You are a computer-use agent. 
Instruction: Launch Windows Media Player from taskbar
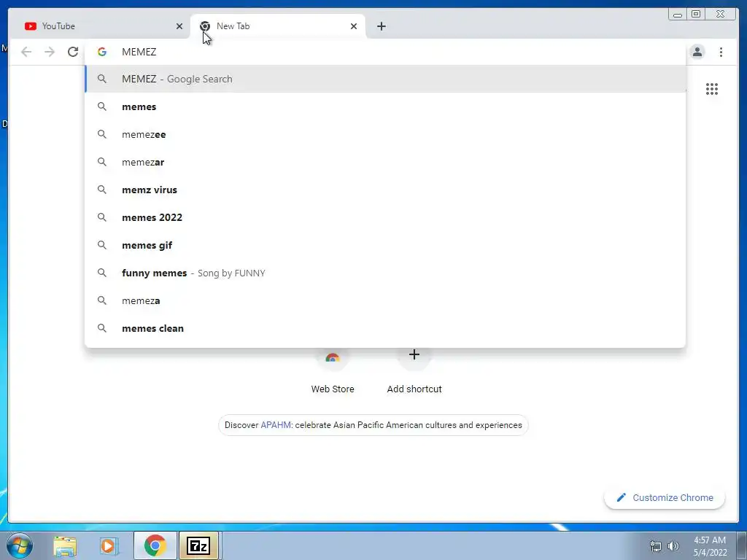pyautogui.click(x=109, y=545)
